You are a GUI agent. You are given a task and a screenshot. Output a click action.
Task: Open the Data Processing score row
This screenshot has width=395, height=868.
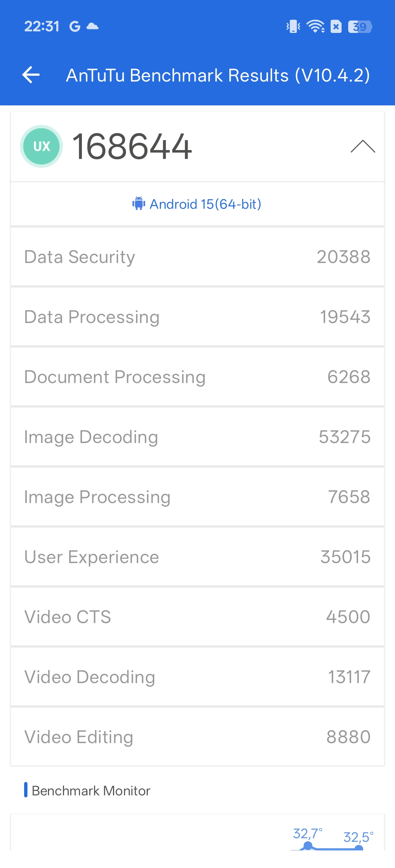tap(197, 317)
